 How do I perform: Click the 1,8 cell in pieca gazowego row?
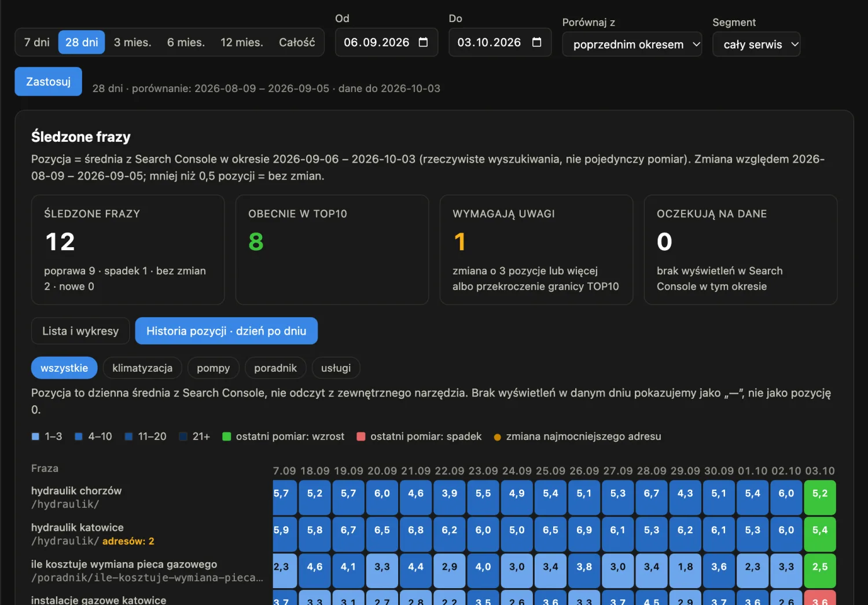[685, 571]
